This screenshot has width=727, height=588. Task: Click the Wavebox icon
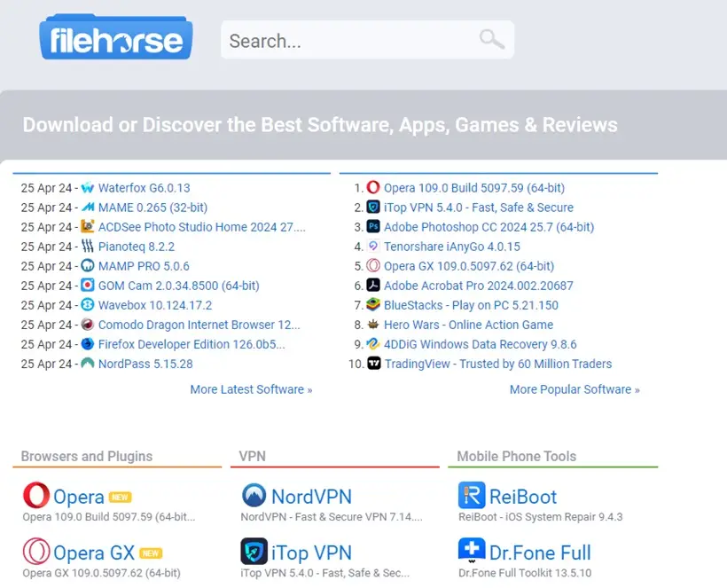click(x=88, y=305)
